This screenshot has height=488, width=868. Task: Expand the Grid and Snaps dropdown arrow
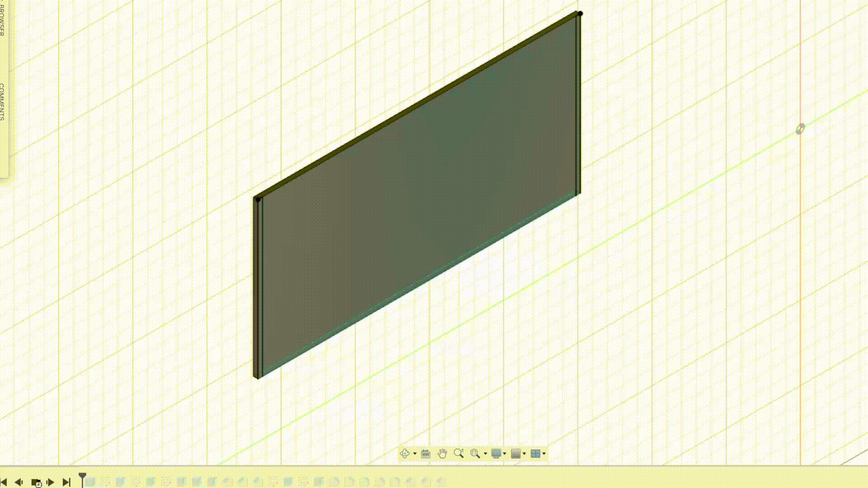[524, 454]
